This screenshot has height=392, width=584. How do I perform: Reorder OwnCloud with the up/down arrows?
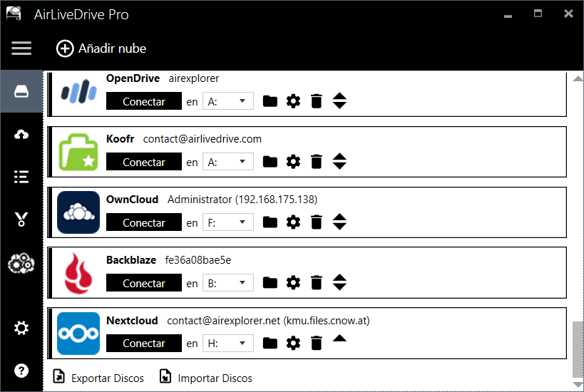click(339, 222)
